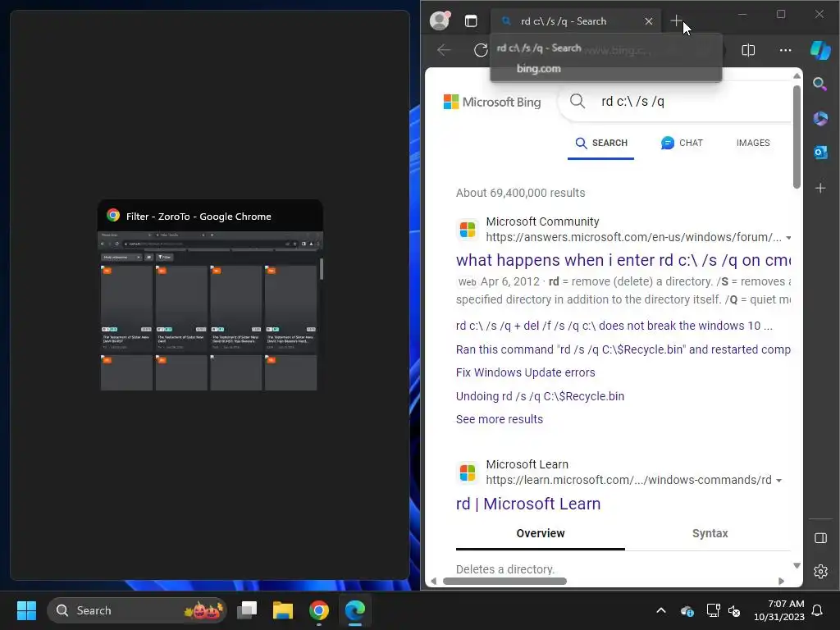Open Microsoft Edge from the taskbar
840x630 pixels.
354,610
